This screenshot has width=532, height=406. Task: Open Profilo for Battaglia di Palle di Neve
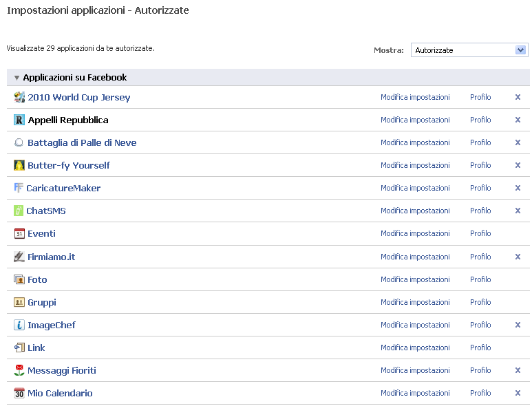(480, 143)
